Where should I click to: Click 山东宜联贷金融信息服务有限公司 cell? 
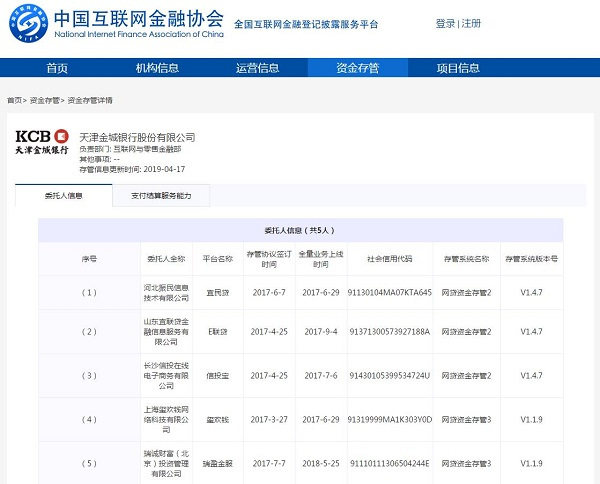click(166, 332)
